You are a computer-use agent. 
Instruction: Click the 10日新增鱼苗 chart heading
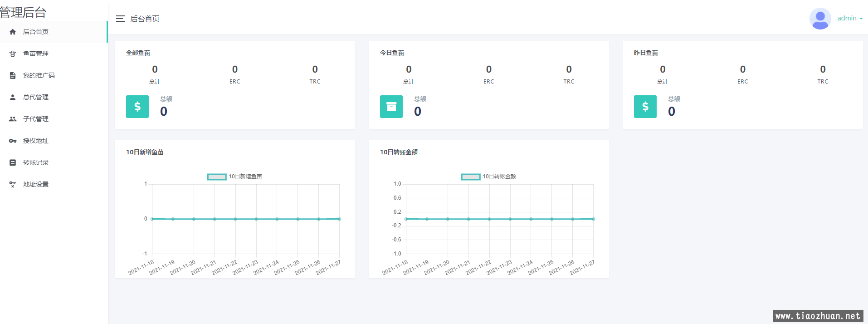[x=145, y=152]
